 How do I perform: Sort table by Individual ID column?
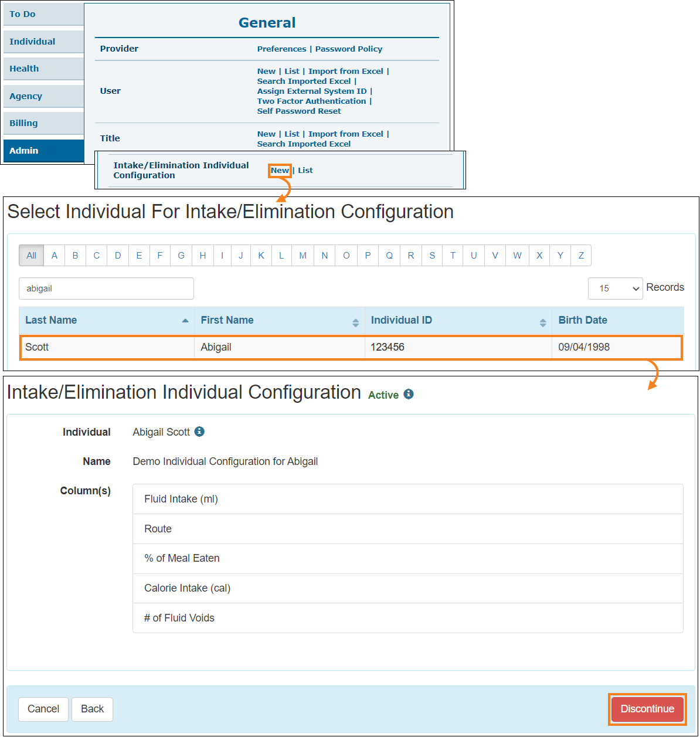(543, 322)
